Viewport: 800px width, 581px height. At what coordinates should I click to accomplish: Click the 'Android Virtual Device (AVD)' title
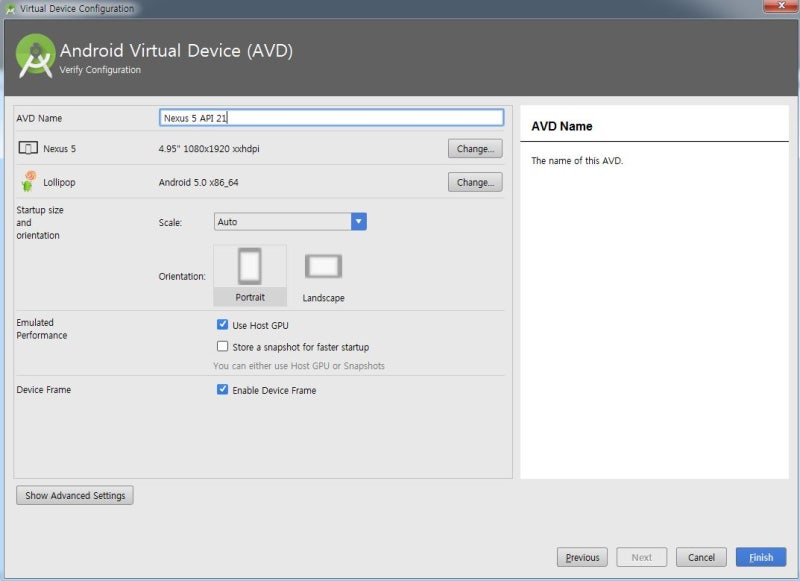click(177, 50)
